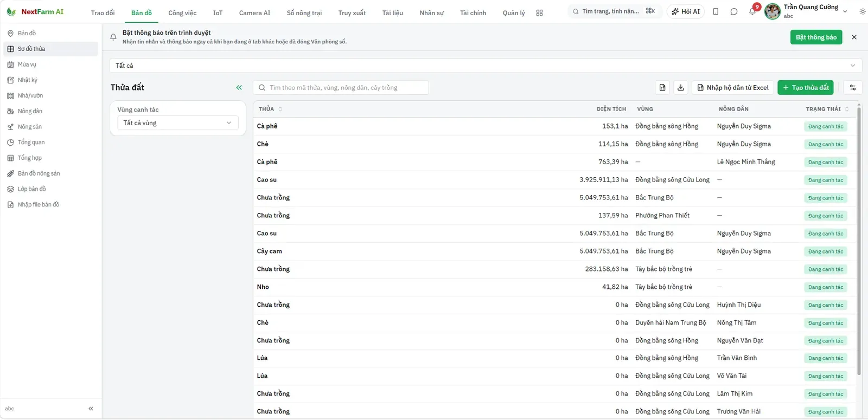Go to Nhà/vườn in the sidebar
868x420 pixels.
51,96
